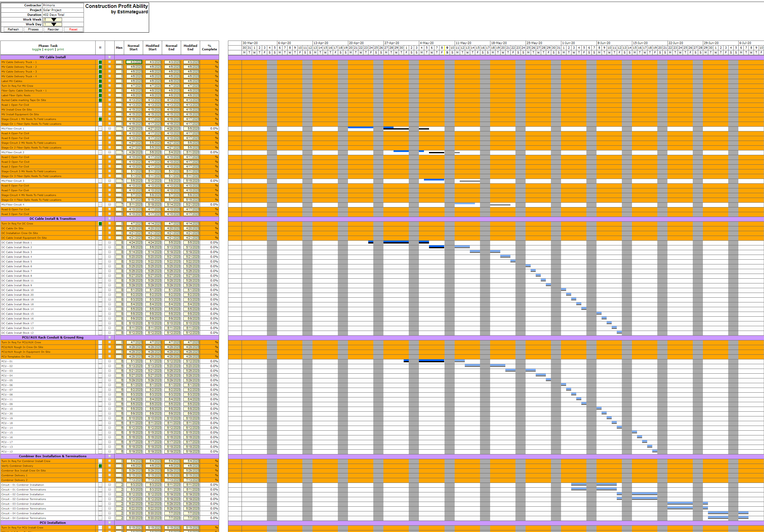The width and height of the screenshot is (764, 532).
Task: Check the box for DC Cable Install Block 1
Action: pos(110,243)
